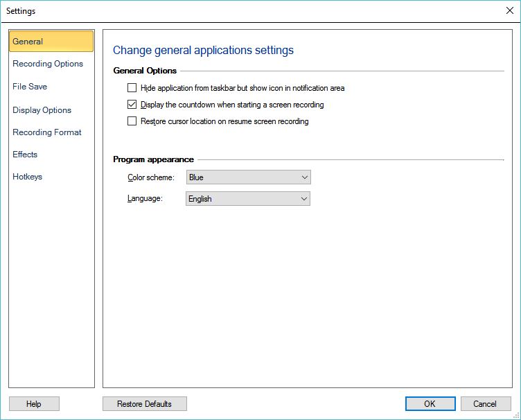Switch to File Save settings
The height and width of the screenshot is (420, 521).
click(30, 87)
